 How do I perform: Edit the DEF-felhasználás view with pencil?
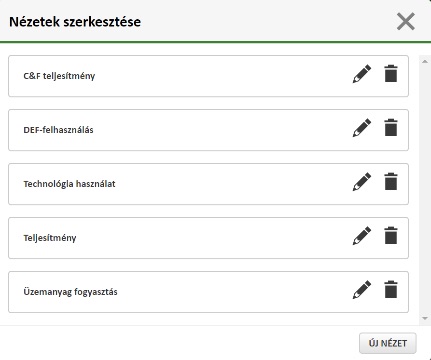click(x=362, y=128)
